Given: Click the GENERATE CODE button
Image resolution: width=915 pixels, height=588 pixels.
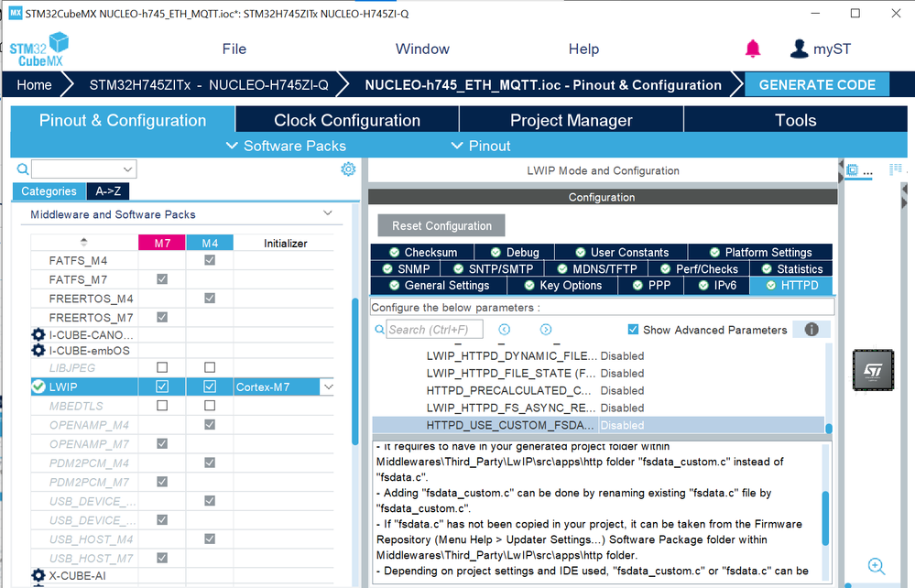Looking at the screenshot, I should 817,84.
